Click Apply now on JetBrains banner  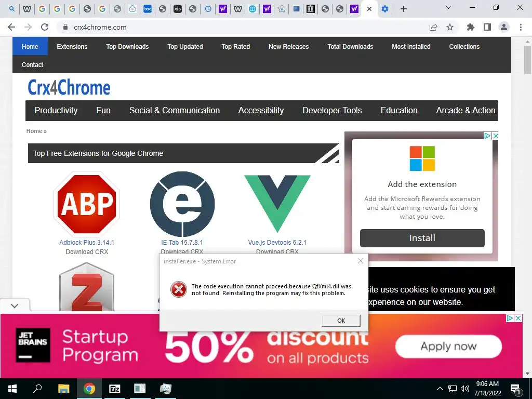(448, 346)
